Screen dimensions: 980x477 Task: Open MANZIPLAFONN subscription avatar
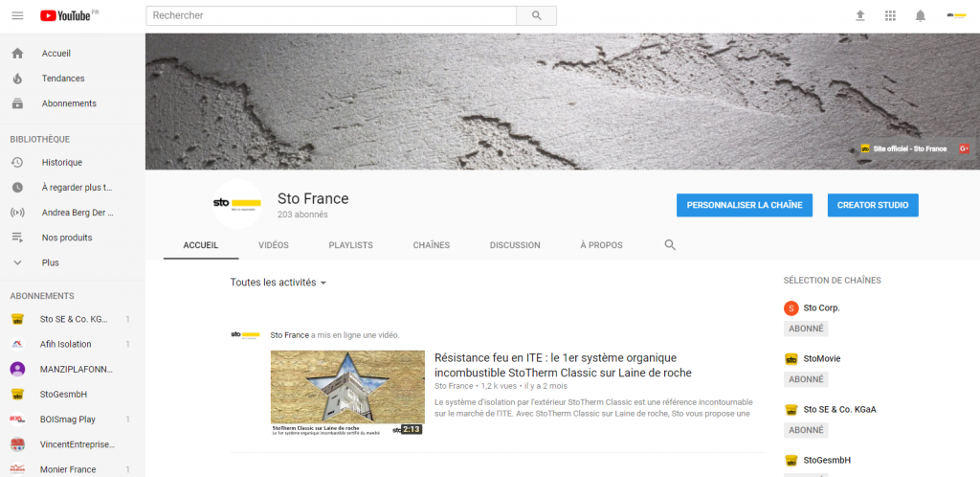point(17,370)
